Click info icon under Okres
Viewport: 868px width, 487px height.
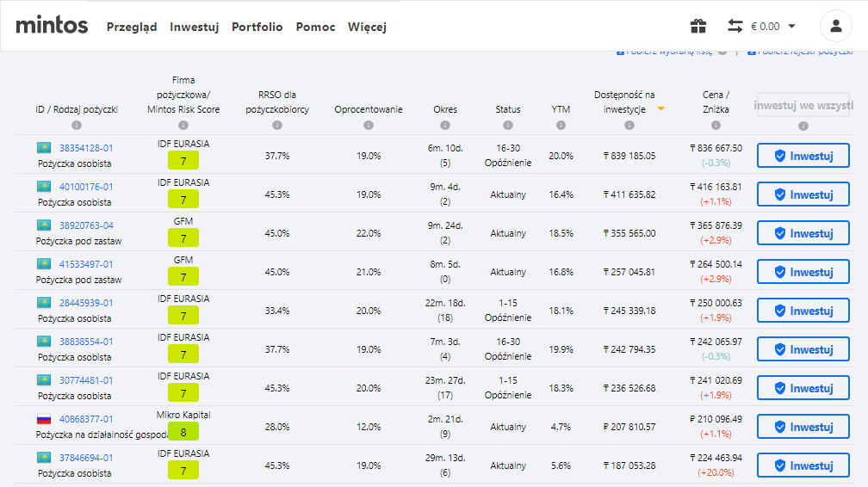(x=445, y=125)
